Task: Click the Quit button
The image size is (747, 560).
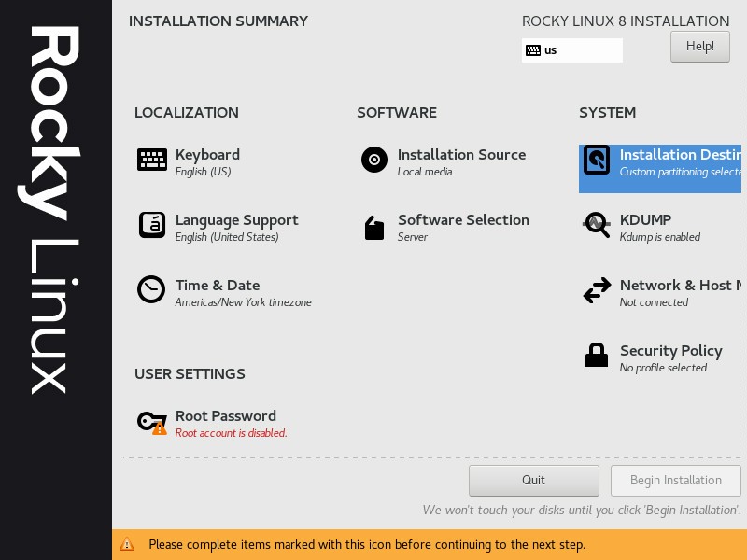Action: [x=534, y=481]
